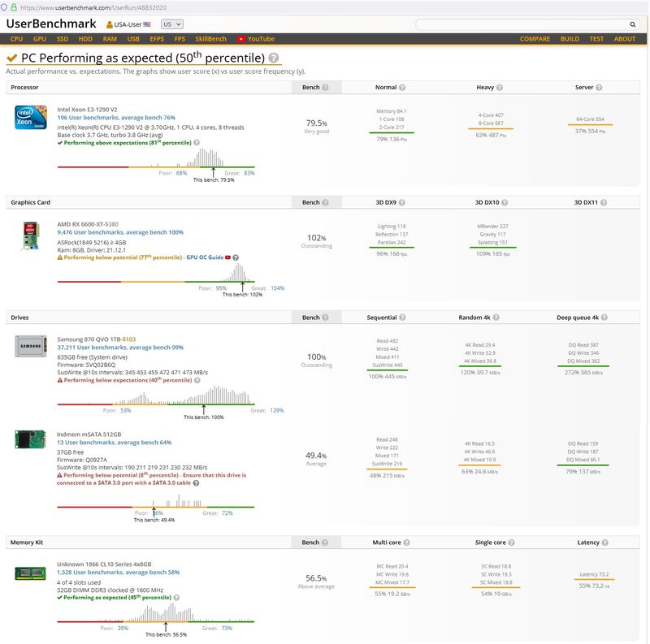Open the COMPARE page
This screenshot has width=650, height=644.
(x=535, y=39)
